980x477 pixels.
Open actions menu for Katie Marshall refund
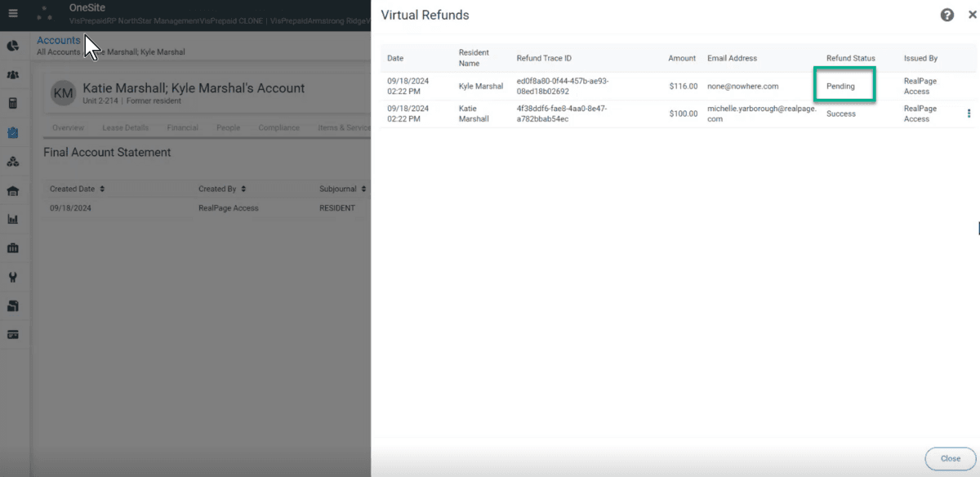click(969, 114)
